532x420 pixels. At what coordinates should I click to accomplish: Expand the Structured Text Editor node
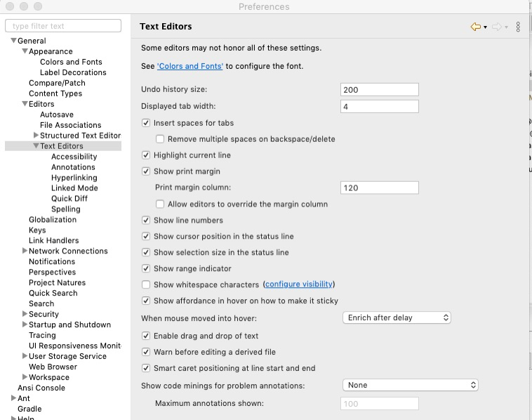[36, 136]
